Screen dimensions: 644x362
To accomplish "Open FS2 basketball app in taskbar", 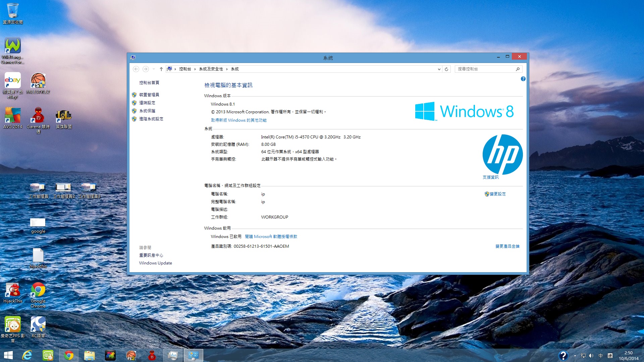I will coord(131,355).
